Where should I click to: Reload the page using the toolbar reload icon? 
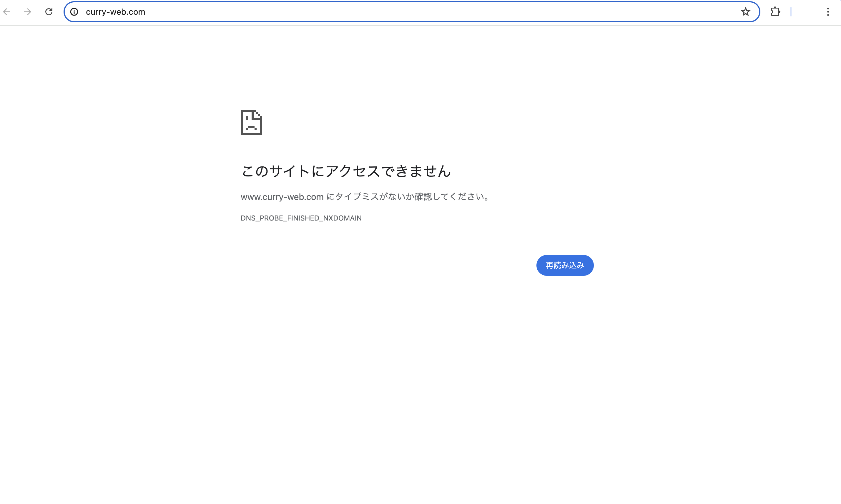[x=49, y=12]
